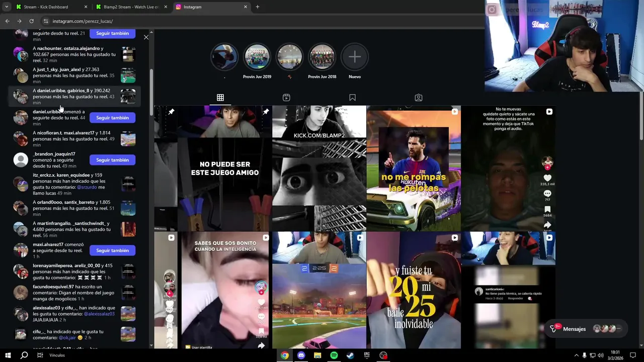Follow back daniel.uribbe with Seguir también
Viewport: 644px width, 362px height.
click(x=113, y=118)
